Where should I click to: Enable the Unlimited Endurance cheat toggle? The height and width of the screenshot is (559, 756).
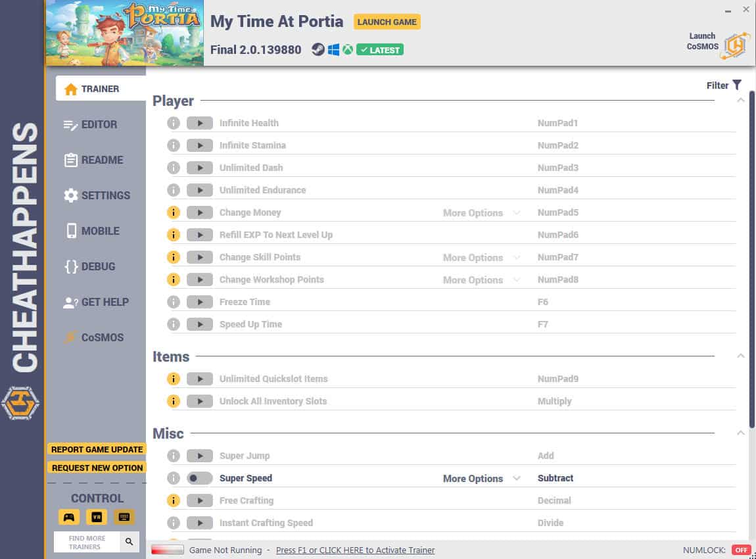[200, 190]
